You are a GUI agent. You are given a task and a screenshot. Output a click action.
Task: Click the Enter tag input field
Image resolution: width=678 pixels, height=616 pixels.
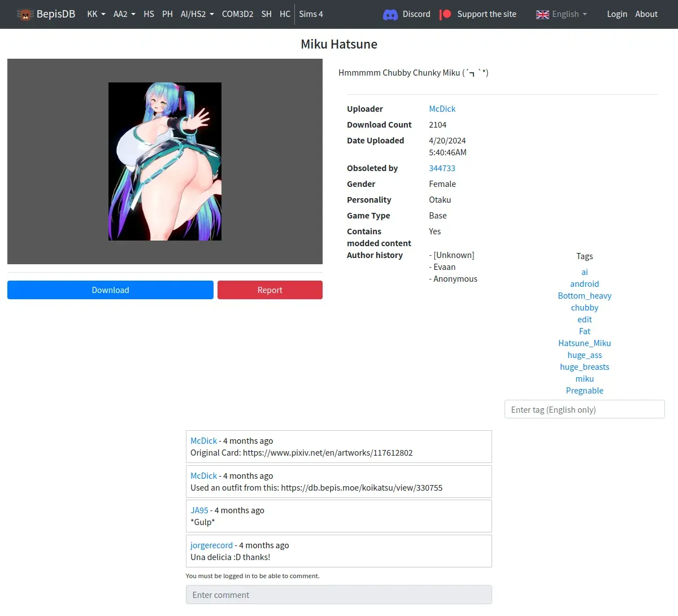coord(584,409)
